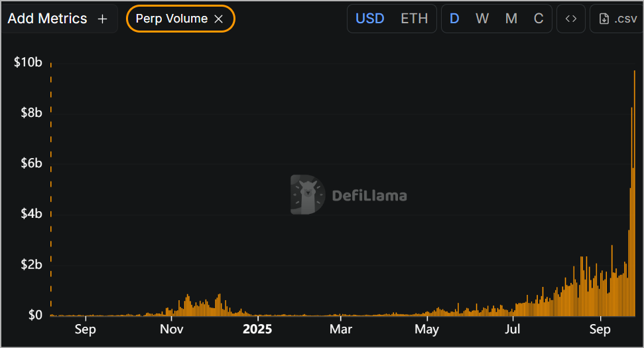
Task: Click the $10b y-axis label
Action: [x=28, y=62]
